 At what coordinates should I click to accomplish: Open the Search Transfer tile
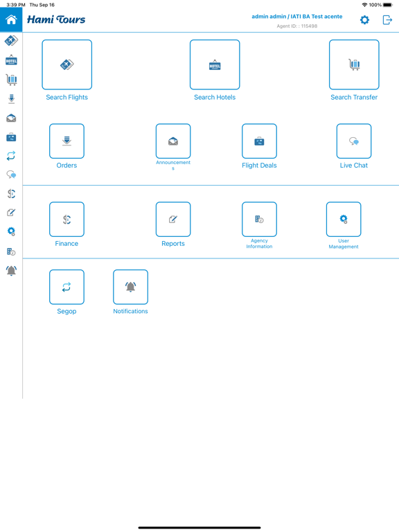pyautogui.click(x=354, y=64)
